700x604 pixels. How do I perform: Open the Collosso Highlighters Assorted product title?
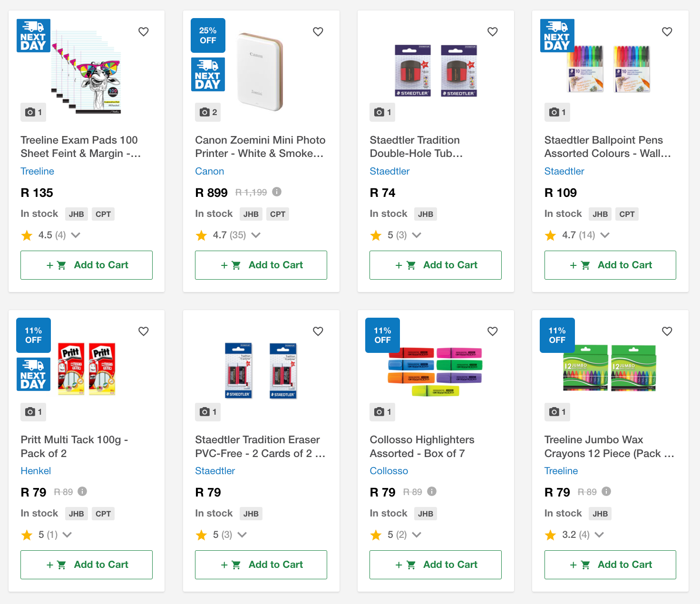point(422,447)
